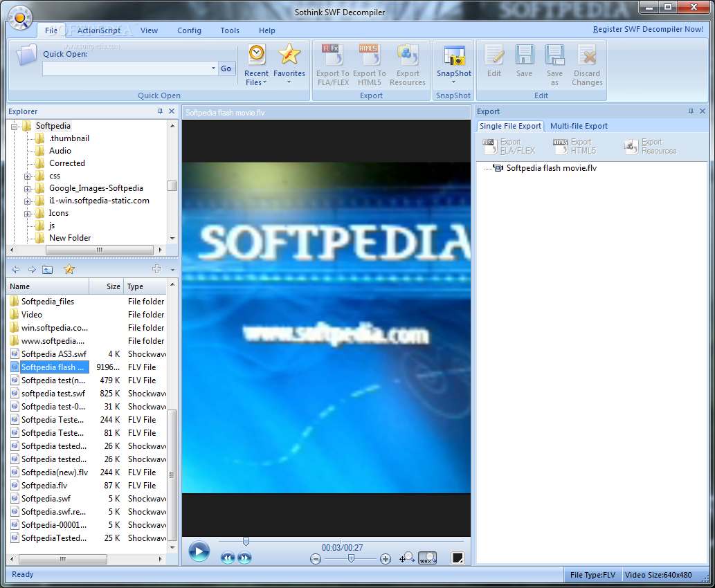Click Export To HTML5 ribbon icon
This screenshot has width=715, height=588.
369,55
